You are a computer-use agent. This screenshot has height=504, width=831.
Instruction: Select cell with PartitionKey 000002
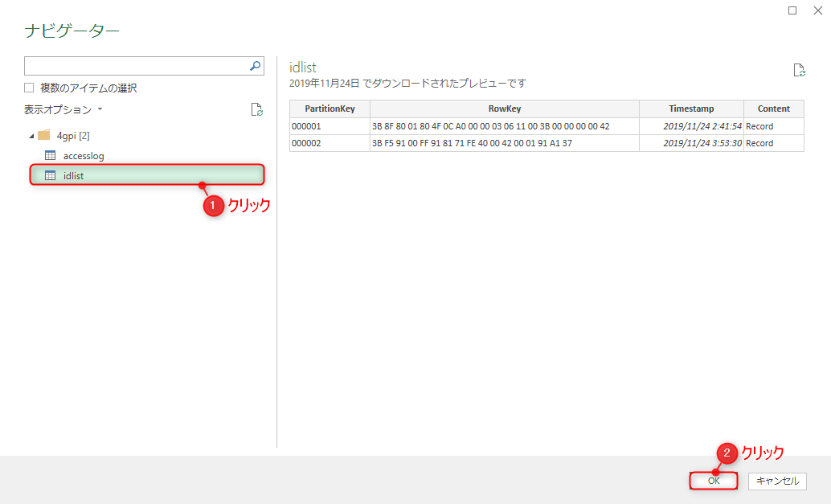point(330,143)
